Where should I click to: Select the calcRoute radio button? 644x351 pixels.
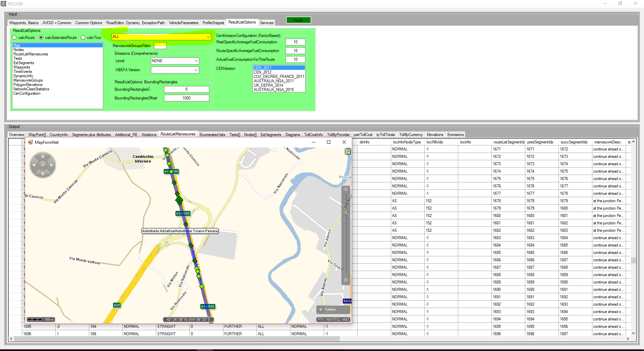(x=14, y=38)
